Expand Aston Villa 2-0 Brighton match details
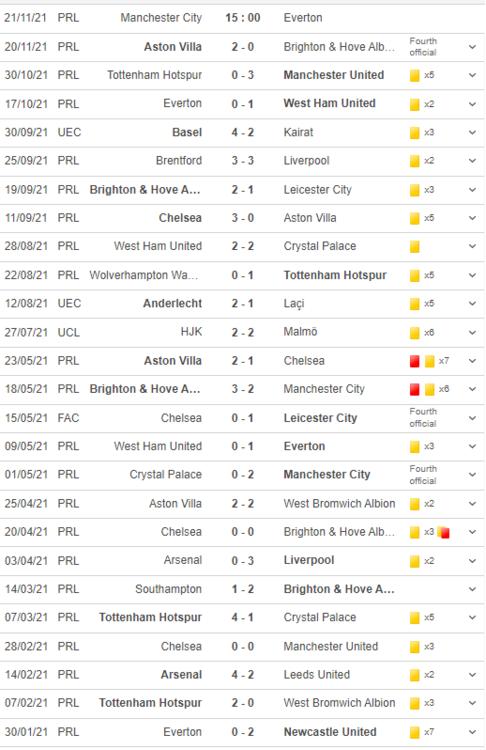 point(472,47)
